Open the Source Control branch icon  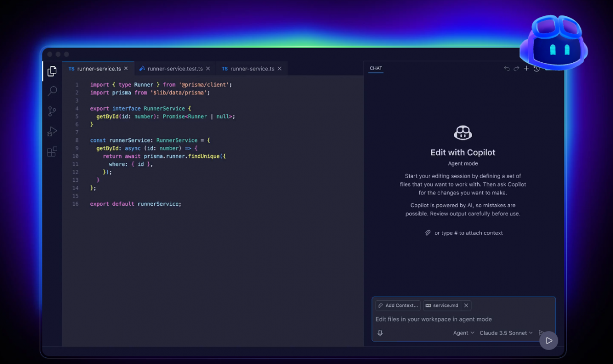pyautogui.click(x=52, y=111)
